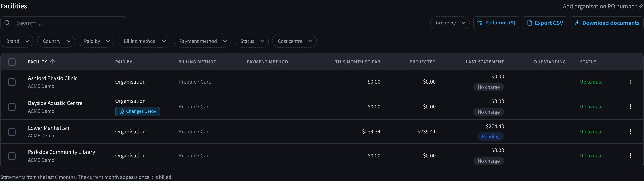
Task: Click into the Search facilities input field
Action: pyautogui.click(x=63, y=23)
